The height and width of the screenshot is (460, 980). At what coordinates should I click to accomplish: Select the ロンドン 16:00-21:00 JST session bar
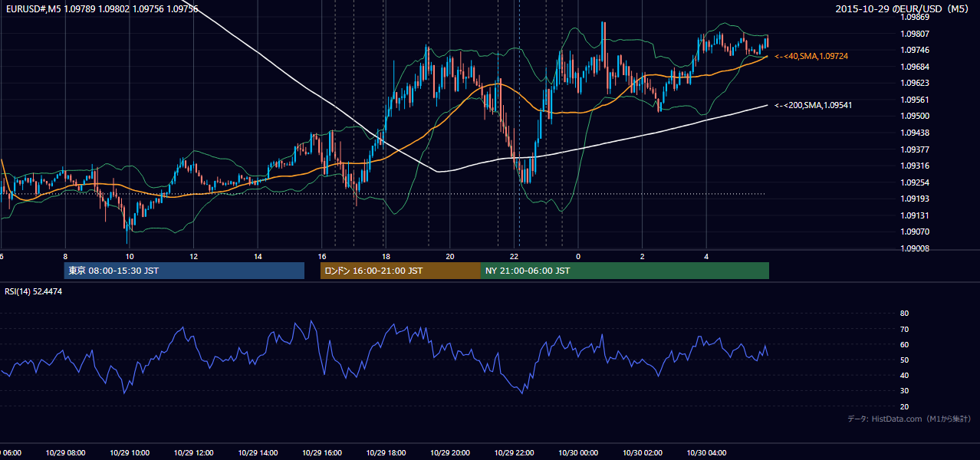click(x=400, y=271)
